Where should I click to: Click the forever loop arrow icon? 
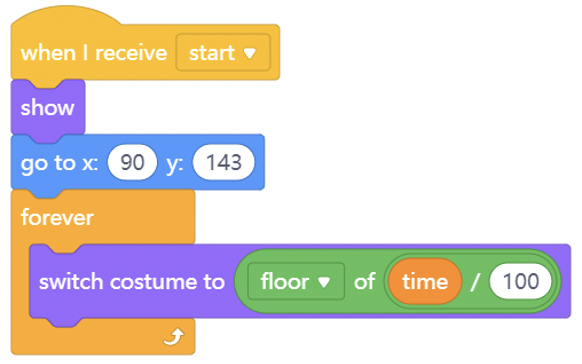pos(174,337)
